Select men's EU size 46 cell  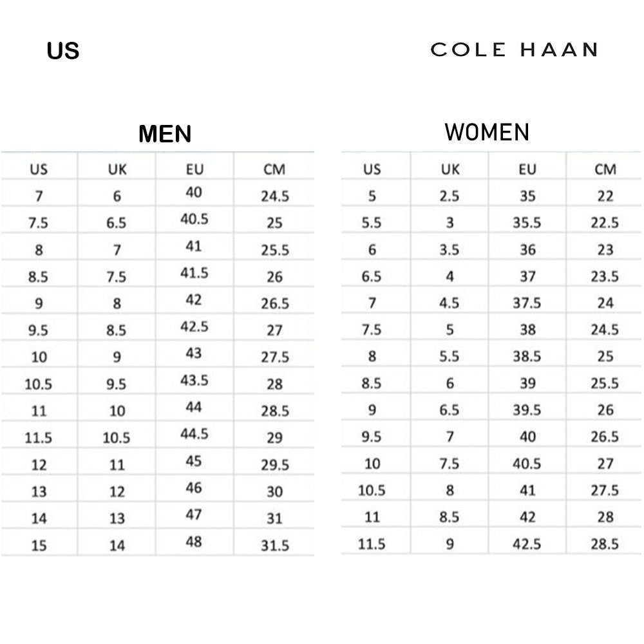(194, 488)
